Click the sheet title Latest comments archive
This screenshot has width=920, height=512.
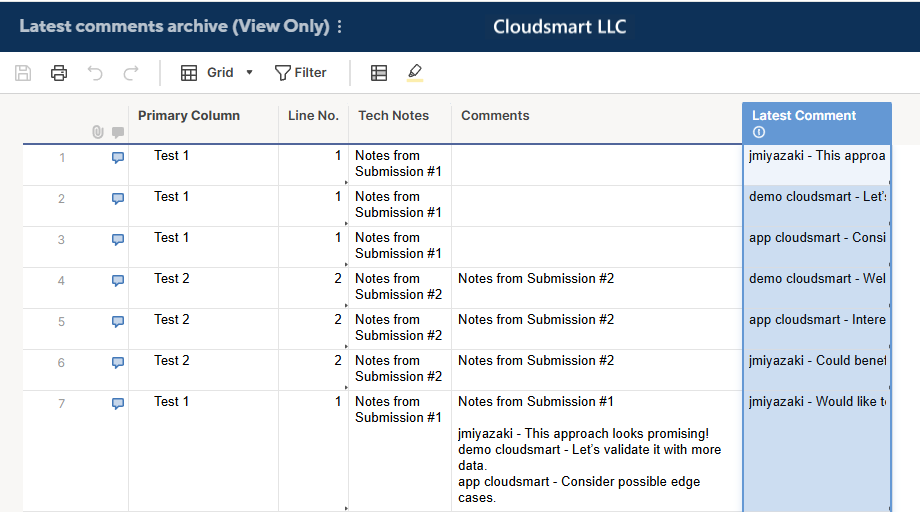pos(174,26)
